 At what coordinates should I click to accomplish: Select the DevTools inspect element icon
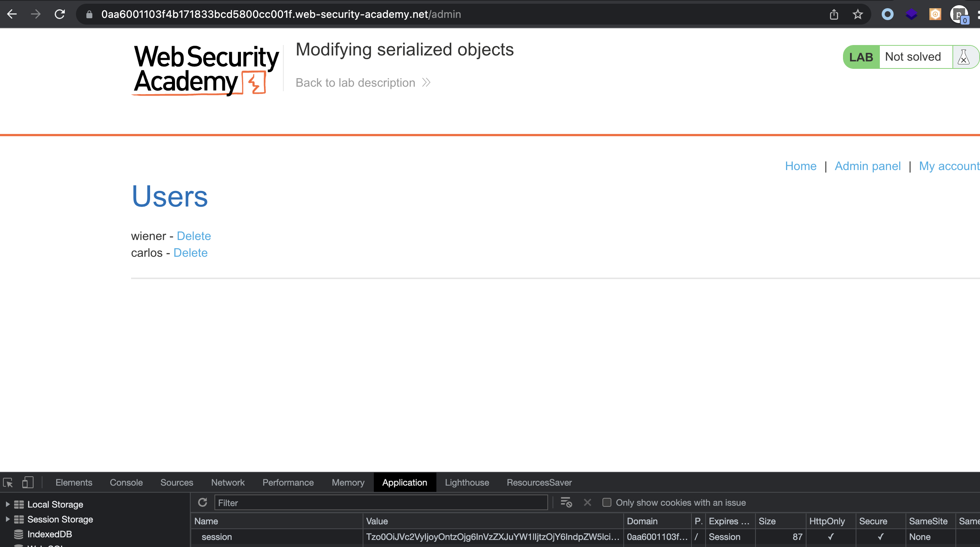point(8,483)
